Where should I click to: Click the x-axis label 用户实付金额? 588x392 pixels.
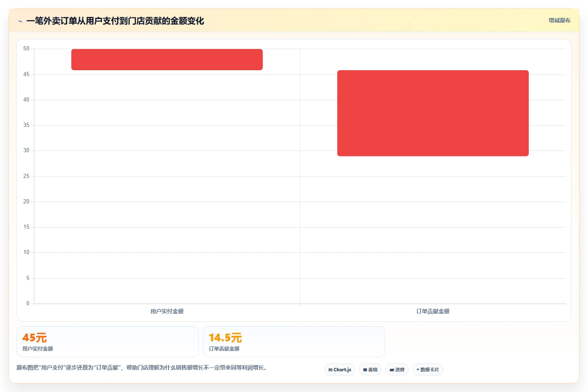[167, 311]
